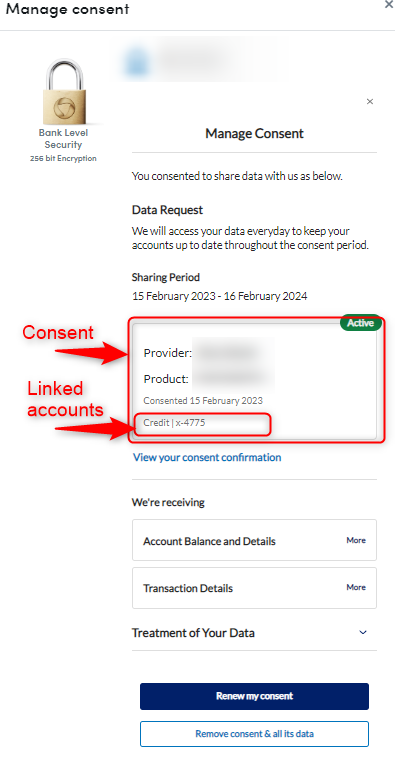Close the outer Manage consent dialog
The height and width of the screenshot is (757, 395).
point(389,4)
